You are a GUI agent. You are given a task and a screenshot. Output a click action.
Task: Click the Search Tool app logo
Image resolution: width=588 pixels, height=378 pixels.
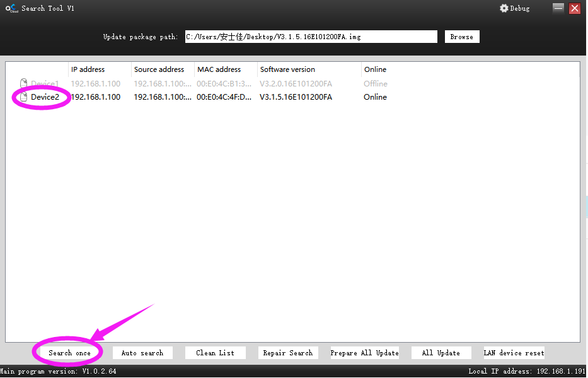click(11, 8)
